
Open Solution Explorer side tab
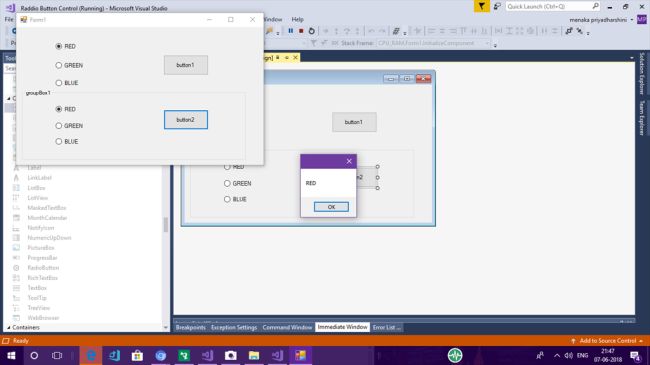pos(642,73)
